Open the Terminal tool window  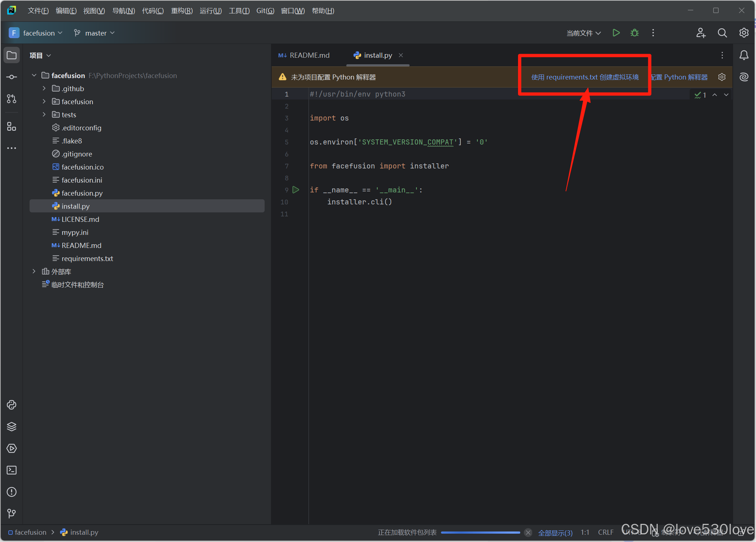tap(12, 470)
